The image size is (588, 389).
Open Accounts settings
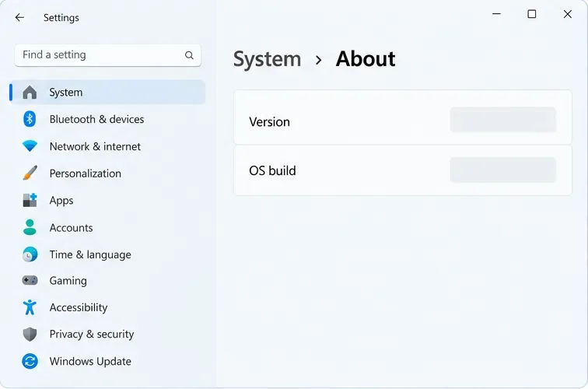click(107, 228)
